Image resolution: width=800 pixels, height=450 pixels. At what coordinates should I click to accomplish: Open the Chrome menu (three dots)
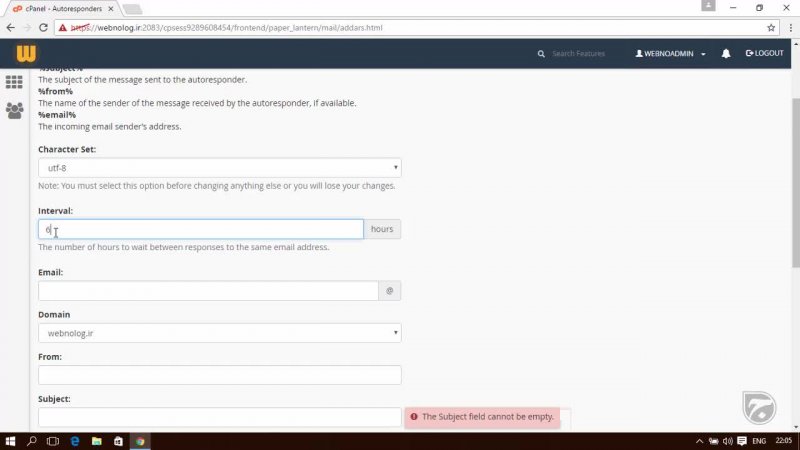tap(789, 27)
